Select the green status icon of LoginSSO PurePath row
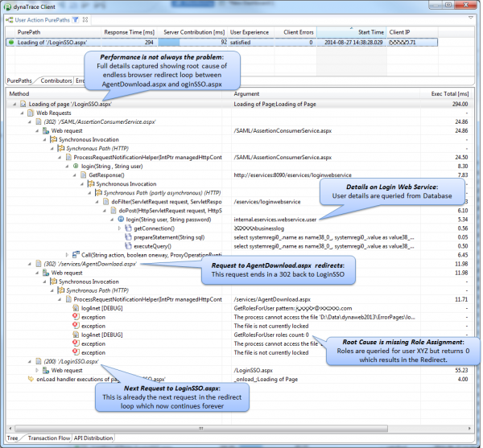The width and height of the screenshot is (483, 448). point(11,42)
